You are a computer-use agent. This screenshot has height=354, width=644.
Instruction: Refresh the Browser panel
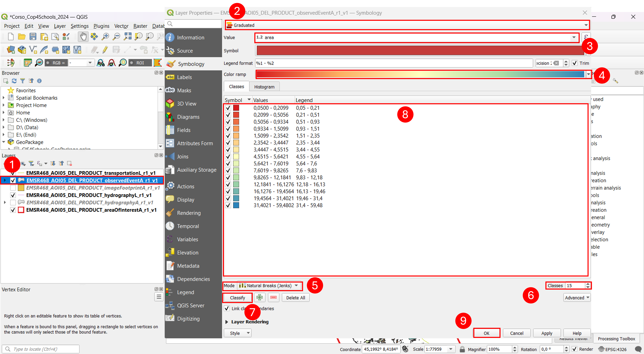(14, 81)
